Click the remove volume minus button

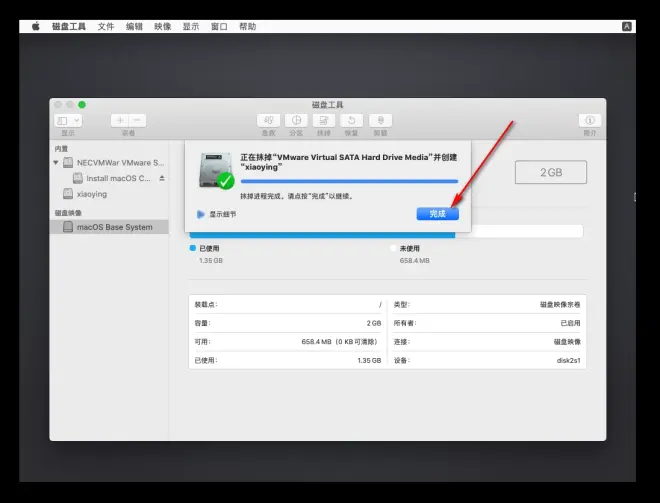point(137,121)
